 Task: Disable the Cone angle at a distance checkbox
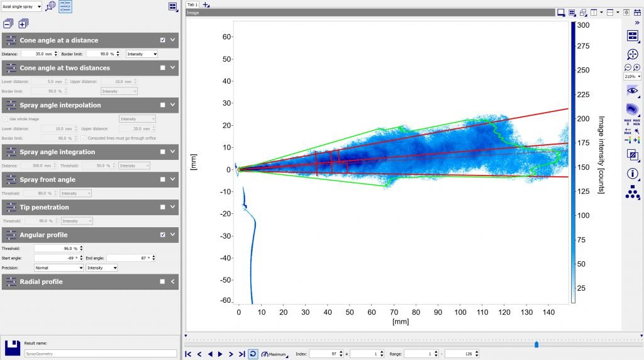(163, 40)
